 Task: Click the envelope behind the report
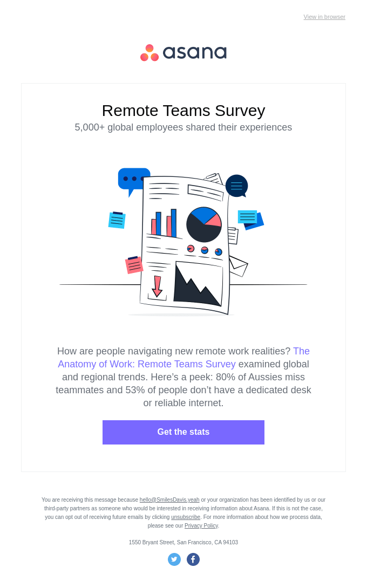(239, 266)
